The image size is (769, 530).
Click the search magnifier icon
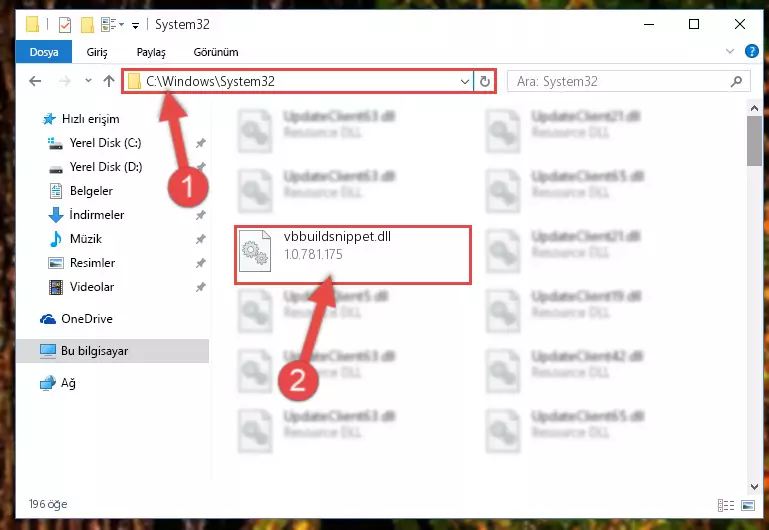(736, 81)
